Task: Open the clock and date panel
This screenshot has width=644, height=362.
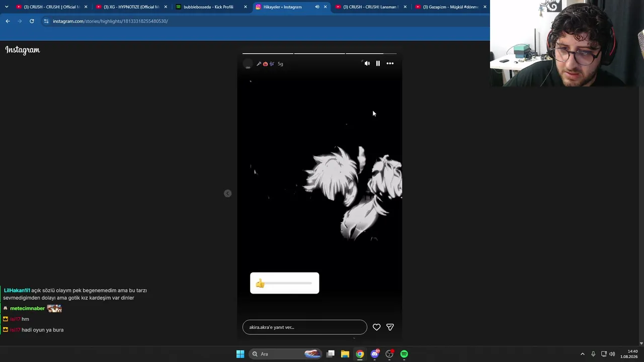Action: (x=629, y=354)
